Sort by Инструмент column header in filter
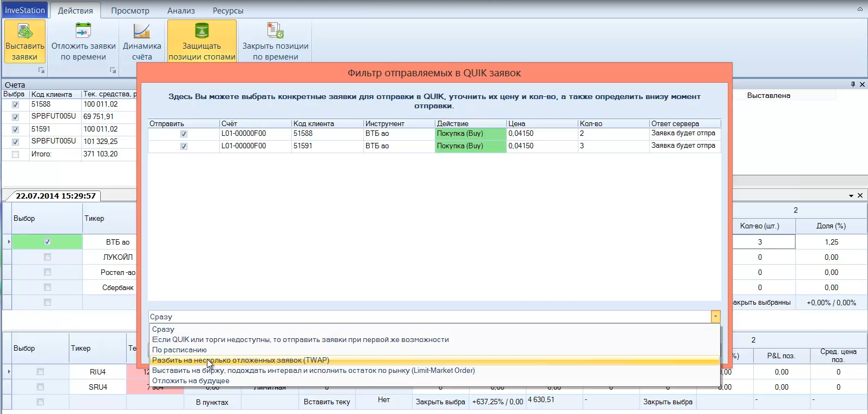The image size is (868, 414). point(399,123)
